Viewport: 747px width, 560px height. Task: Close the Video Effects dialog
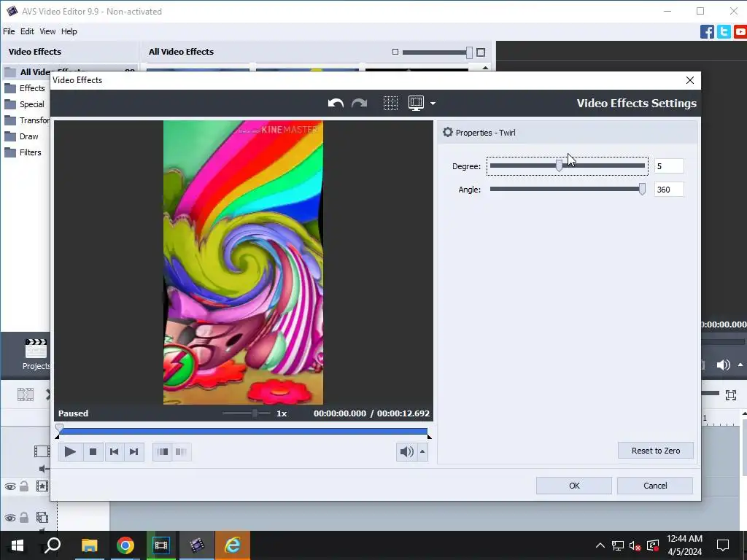tap(690, 80)
